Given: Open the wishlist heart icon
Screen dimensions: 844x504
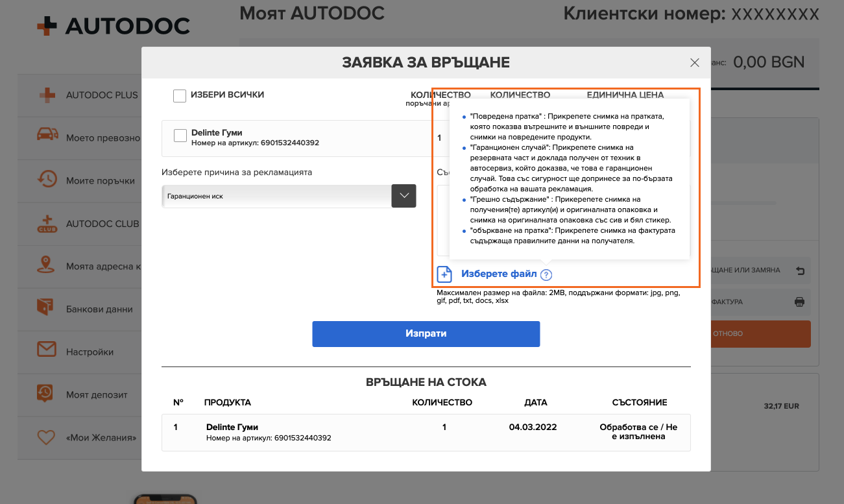Looking at the screenshot, I should [46, 437].
